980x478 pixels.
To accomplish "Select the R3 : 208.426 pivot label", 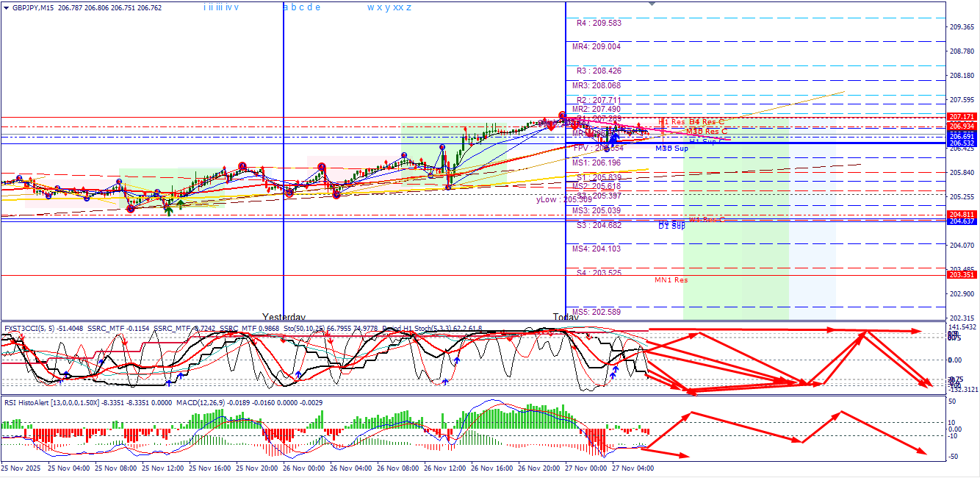I will coord(599,71).
